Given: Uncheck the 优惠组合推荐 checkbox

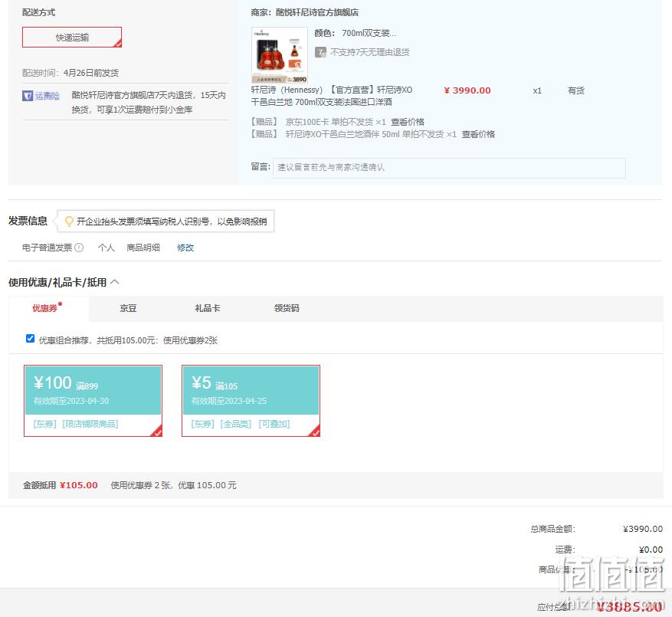Looking at the screenshot, I should (x=30, y=339).
